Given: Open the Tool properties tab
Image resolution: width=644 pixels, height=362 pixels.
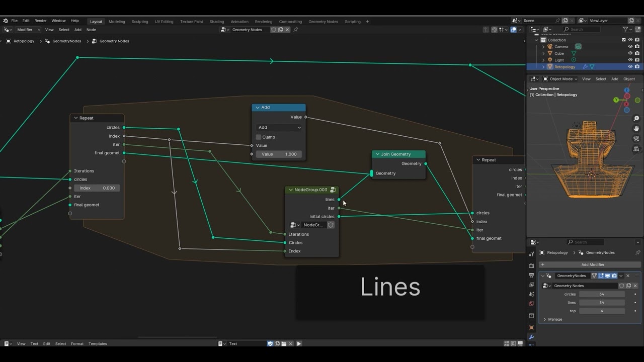Looking at the screenshot, I should pos(531,254).
